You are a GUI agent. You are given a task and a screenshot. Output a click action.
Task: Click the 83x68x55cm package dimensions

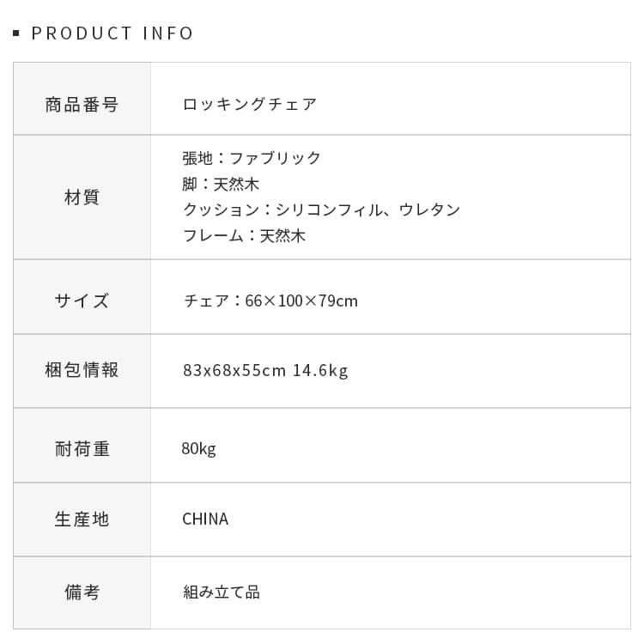234,370
